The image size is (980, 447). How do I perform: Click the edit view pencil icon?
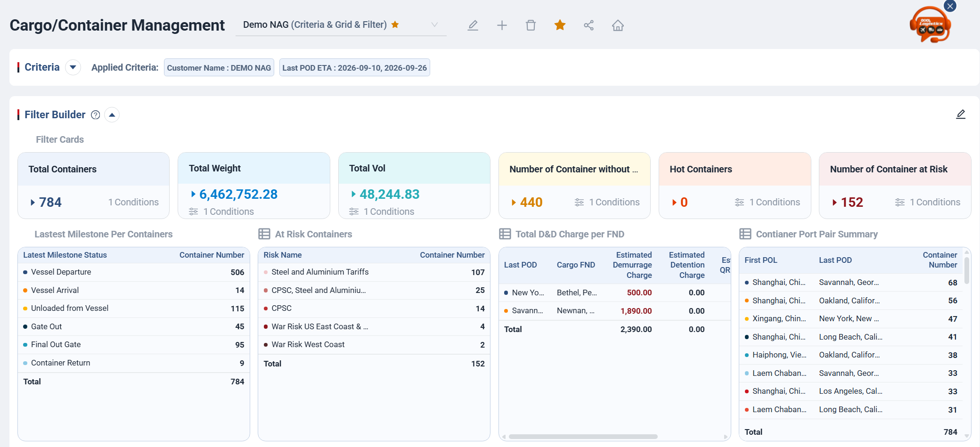pos(473,25)
